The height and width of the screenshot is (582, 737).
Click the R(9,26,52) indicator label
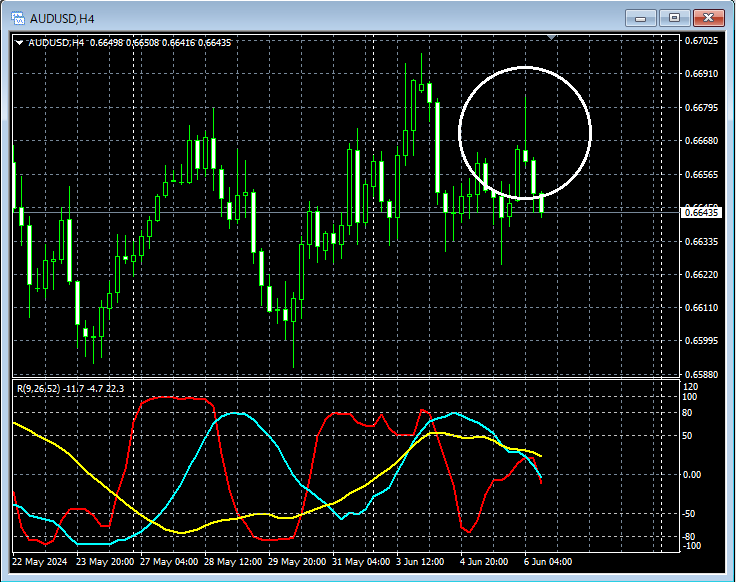coord(71,389)
